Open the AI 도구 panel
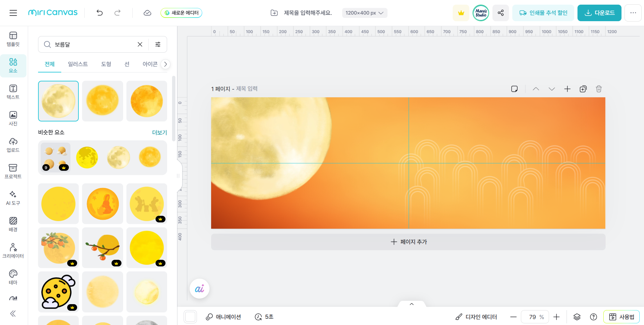The width and height of the screenshot is (644, 325). pos(13,198)
